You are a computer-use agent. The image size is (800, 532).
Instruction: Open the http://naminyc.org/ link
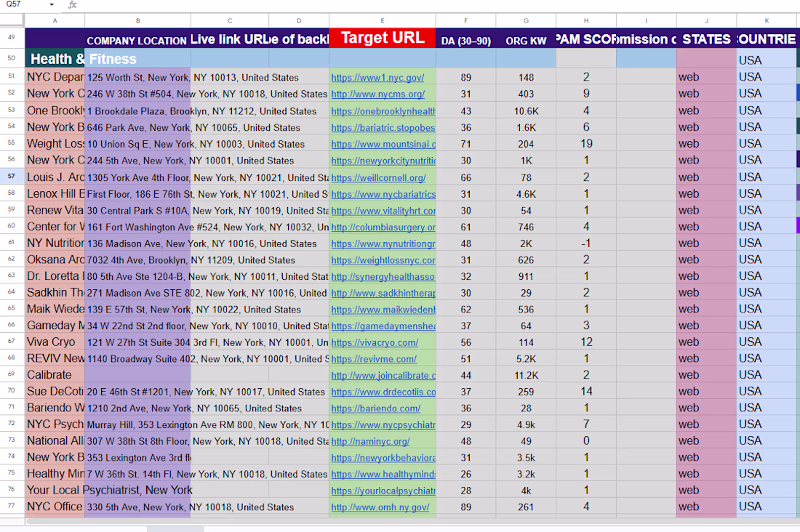[x=370, y=441]
